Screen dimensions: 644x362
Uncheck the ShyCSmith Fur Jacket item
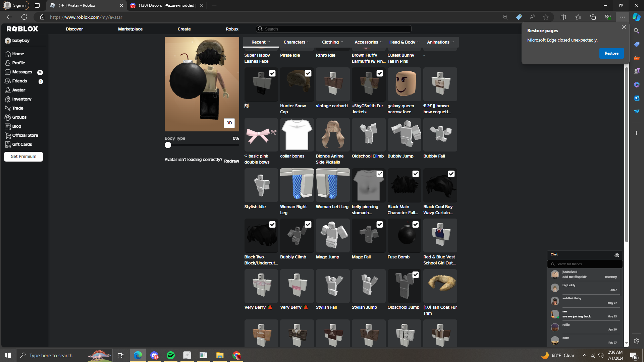(379, 73)
